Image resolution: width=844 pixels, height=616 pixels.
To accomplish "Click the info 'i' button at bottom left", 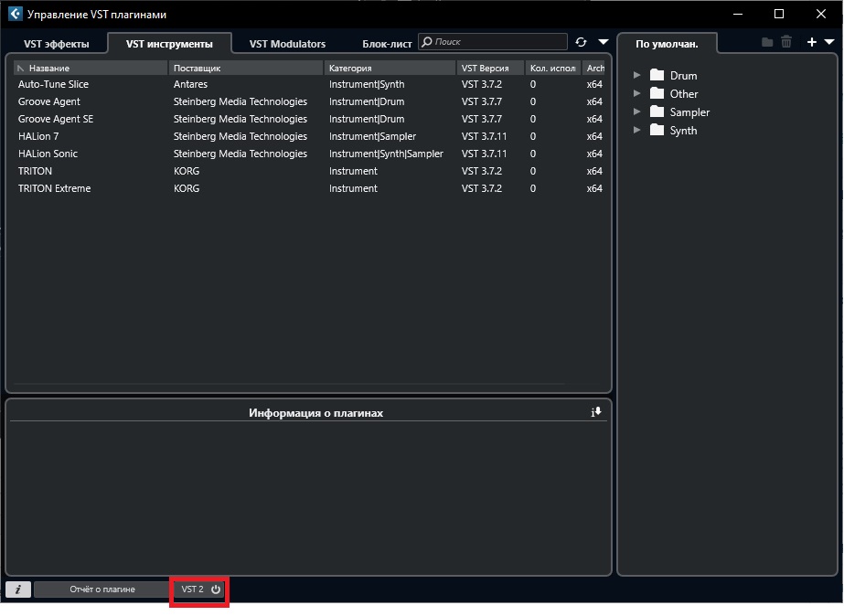I will tap(18, 589).
